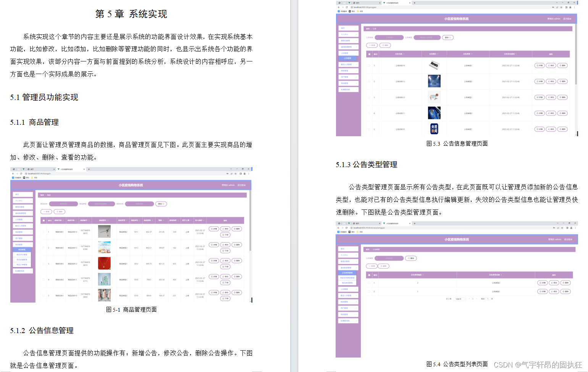
Task: Switch to the 小区疫情购物系统 browser tab in figure 5-1
Action: (71, 169)
